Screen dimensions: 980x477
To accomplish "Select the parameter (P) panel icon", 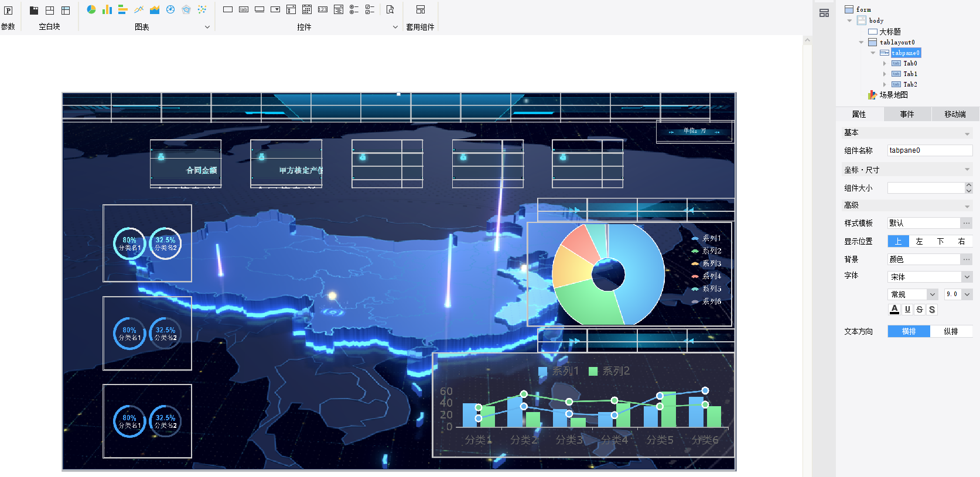I will click(8, 10).
